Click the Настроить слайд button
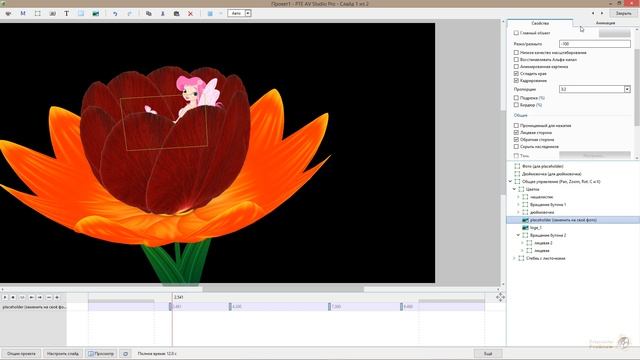This screenshot has width=640, height=360. click(63, 354)
